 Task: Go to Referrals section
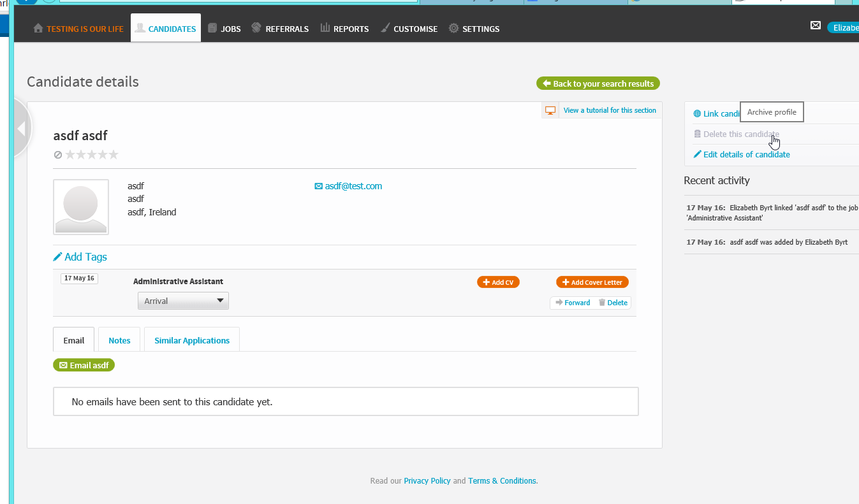tap(280, 29)
